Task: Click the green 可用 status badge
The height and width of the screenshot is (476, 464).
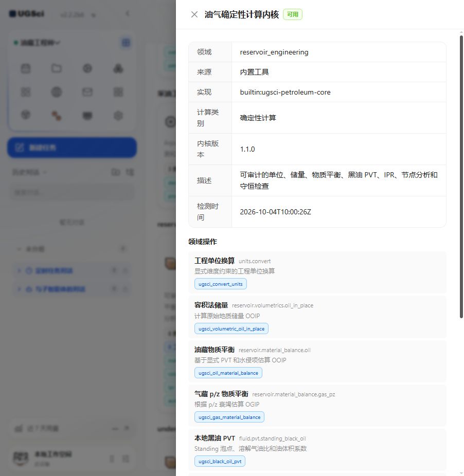Action: point(293,14)
